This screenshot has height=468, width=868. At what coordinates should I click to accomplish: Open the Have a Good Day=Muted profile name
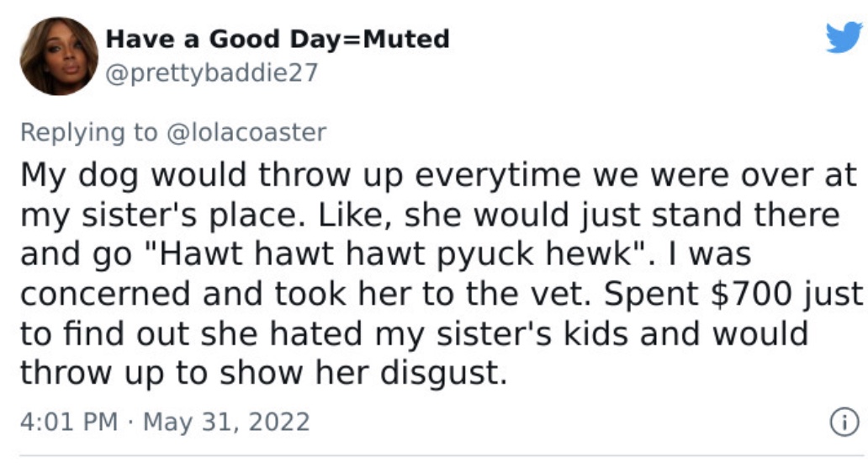point(278,39)
